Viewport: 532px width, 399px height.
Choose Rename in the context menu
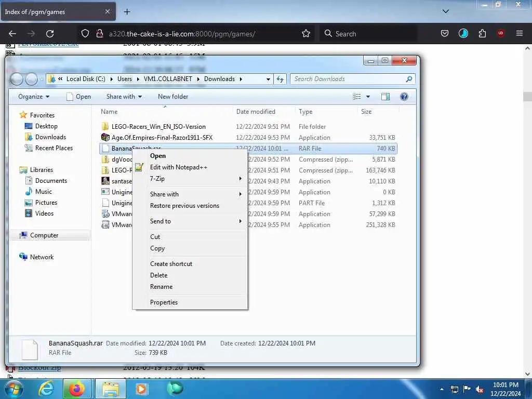click(x=161, y=287)
